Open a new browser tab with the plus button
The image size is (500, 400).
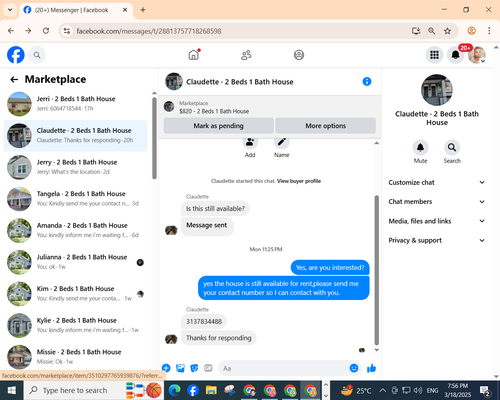(x=143, y=10)
